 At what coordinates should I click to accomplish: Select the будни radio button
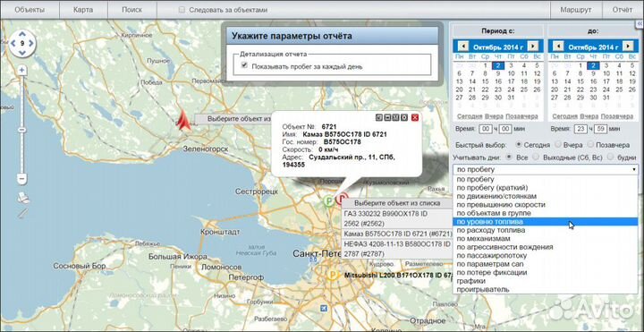610,157
